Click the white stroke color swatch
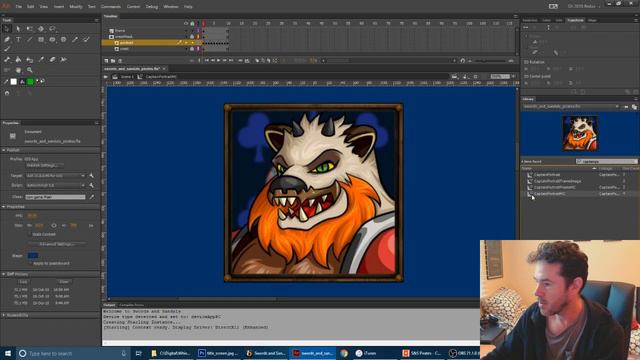 [x=13, y=82]
